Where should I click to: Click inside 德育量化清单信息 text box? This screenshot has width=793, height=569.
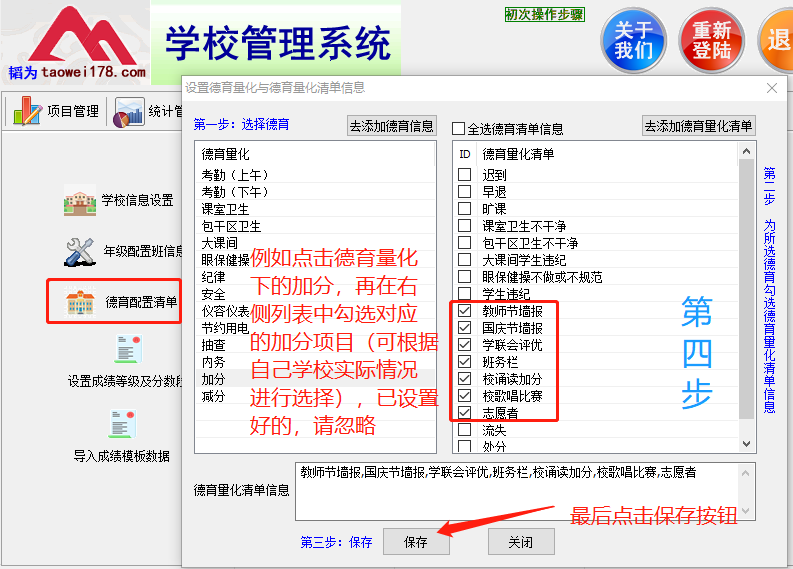coord(517,491)
